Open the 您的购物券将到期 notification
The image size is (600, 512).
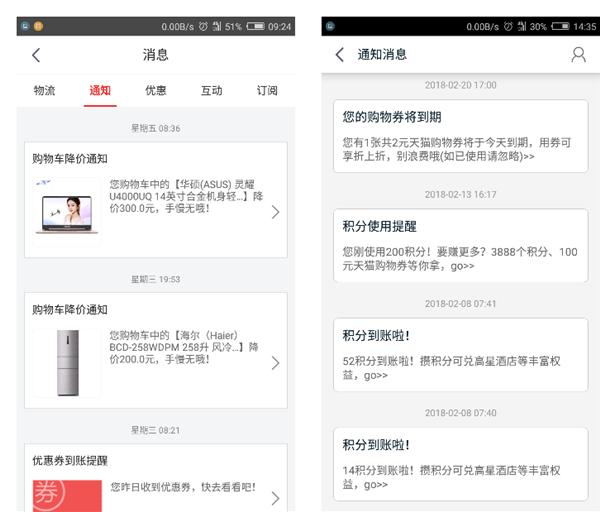[460, 136]
